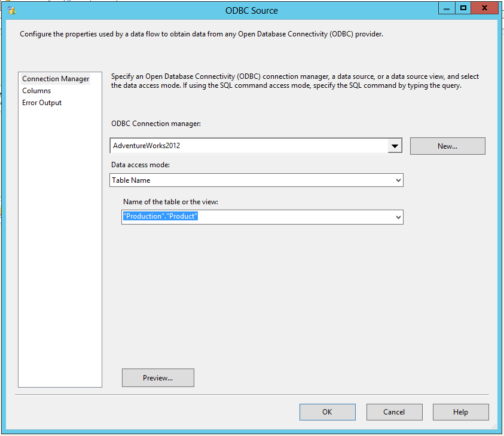Screen dimensions: 504x436
Task: Confirm settings with the OK button
Action: click(327, 412)
